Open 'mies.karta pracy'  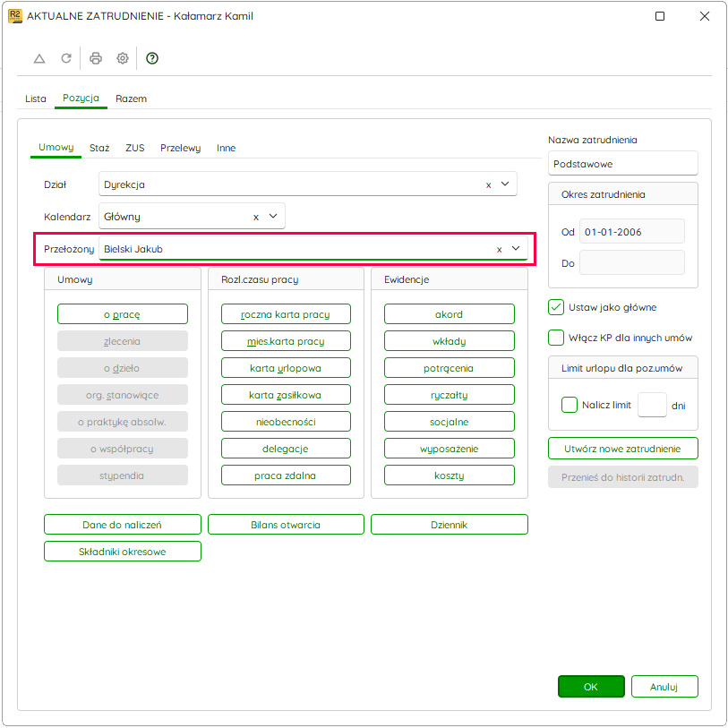286,341
